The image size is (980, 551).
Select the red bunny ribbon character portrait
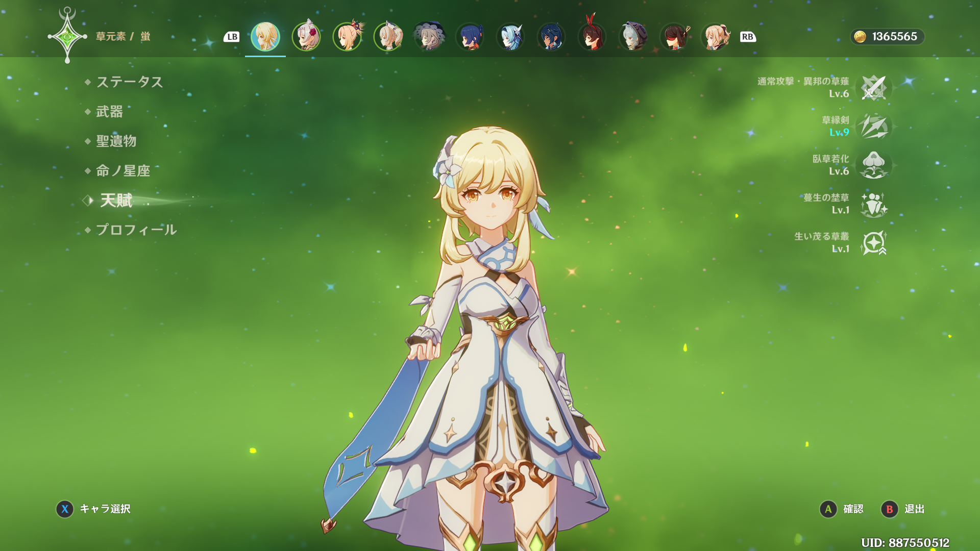[x=592, y=35]
